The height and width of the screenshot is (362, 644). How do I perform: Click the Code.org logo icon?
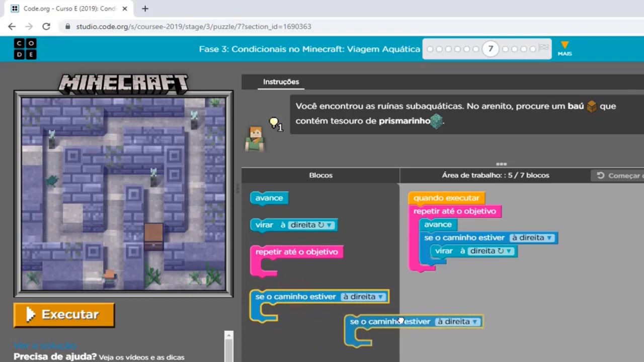(25, 49)
